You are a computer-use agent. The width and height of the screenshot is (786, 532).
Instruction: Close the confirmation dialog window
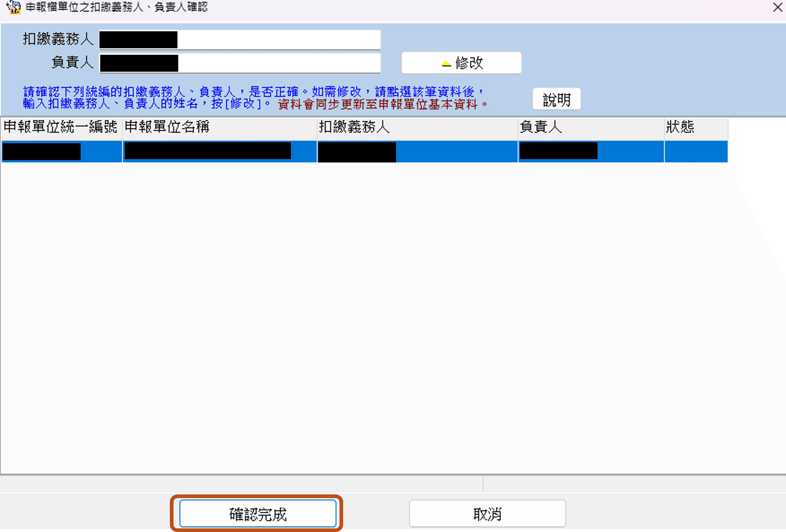pyautogui.click(x=778, y=7)
